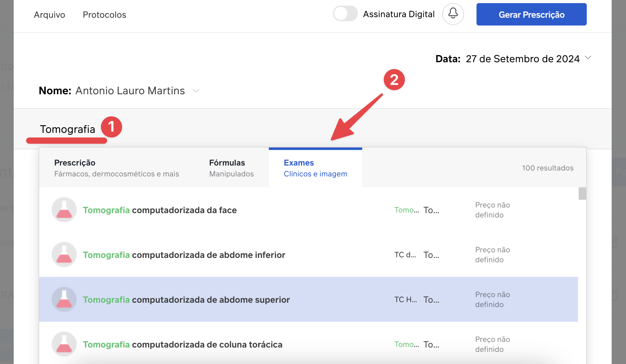Viewport: 626px width, 364px height.
Task: Toggle the Assinatura Digital switch
Action: coord(345,14)
